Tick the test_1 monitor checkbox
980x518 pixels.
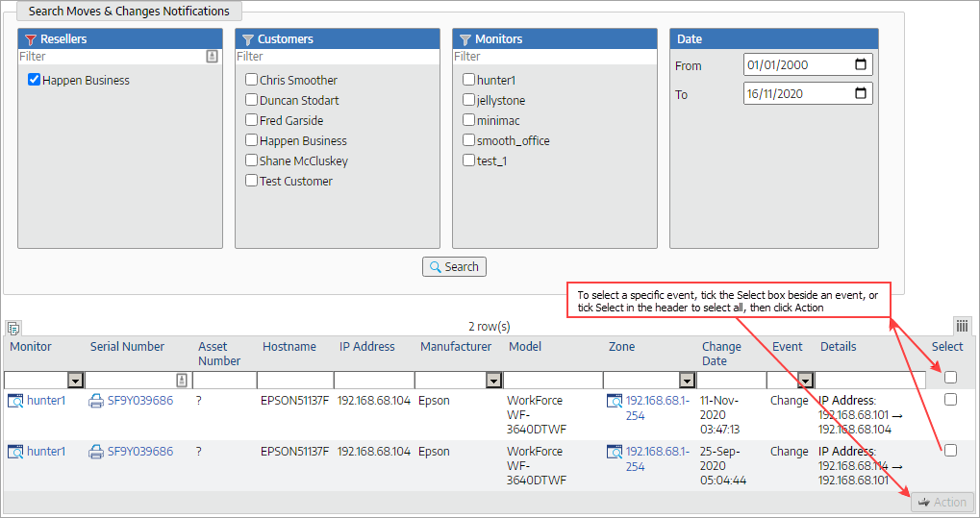(x=468, y=160)
